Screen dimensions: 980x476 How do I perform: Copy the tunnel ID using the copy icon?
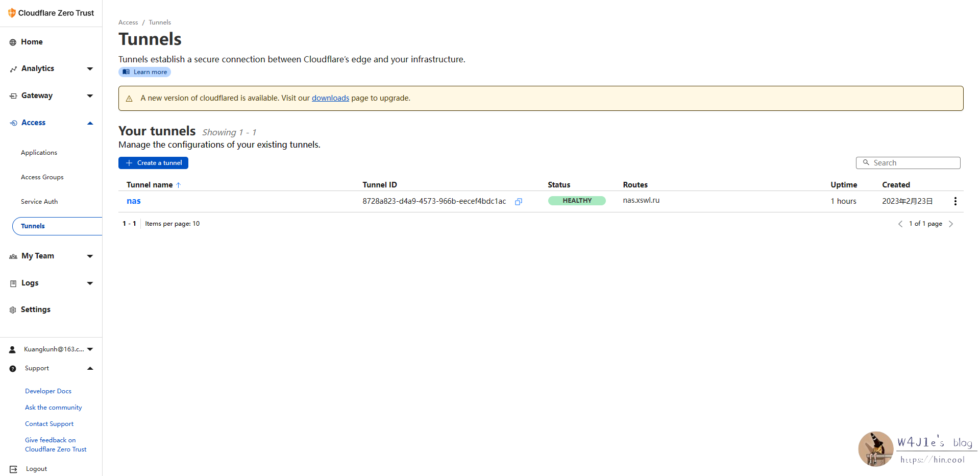coord(518,201)
